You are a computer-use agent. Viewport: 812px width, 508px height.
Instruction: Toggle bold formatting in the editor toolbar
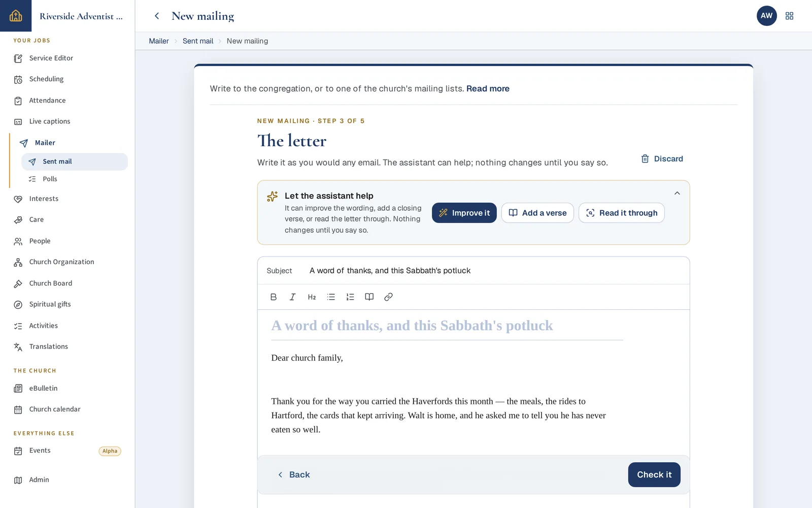click(x=274, y=297)
